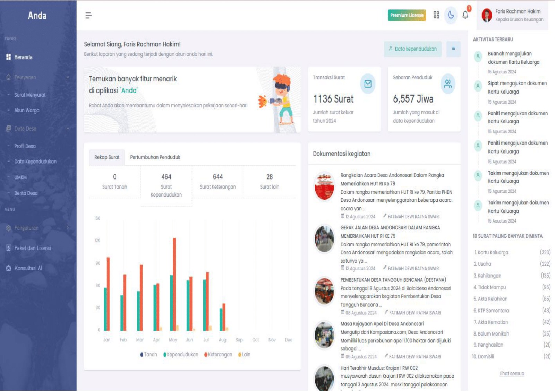
Task: Click the Data kependudukan button
Action: 412,49
